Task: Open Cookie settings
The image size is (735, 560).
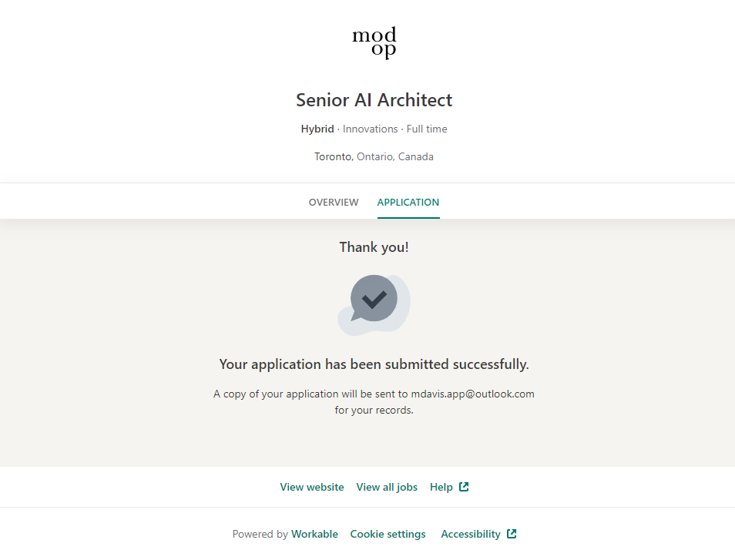Action: coord(388,534)
